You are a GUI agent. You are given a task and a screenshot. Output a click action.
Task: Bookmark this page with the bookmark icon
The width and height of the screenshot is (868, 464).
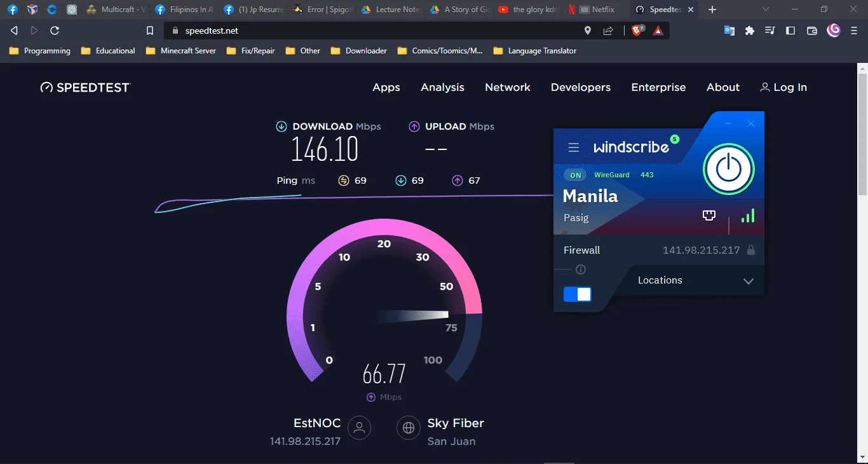click(150, 31)
